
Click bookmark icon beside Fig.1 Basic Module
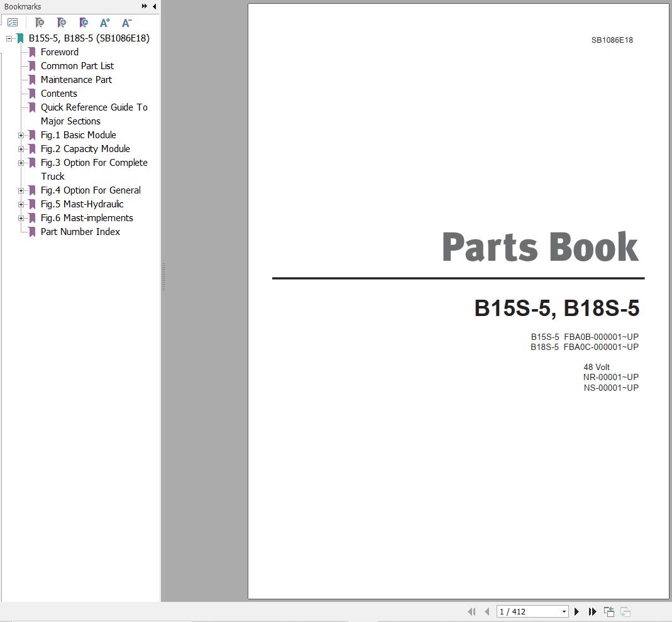(x=32, y=135)
